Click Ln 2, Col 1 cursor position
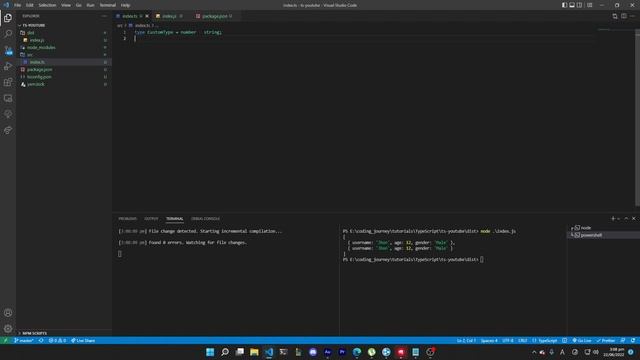 [x=466, y=340]
